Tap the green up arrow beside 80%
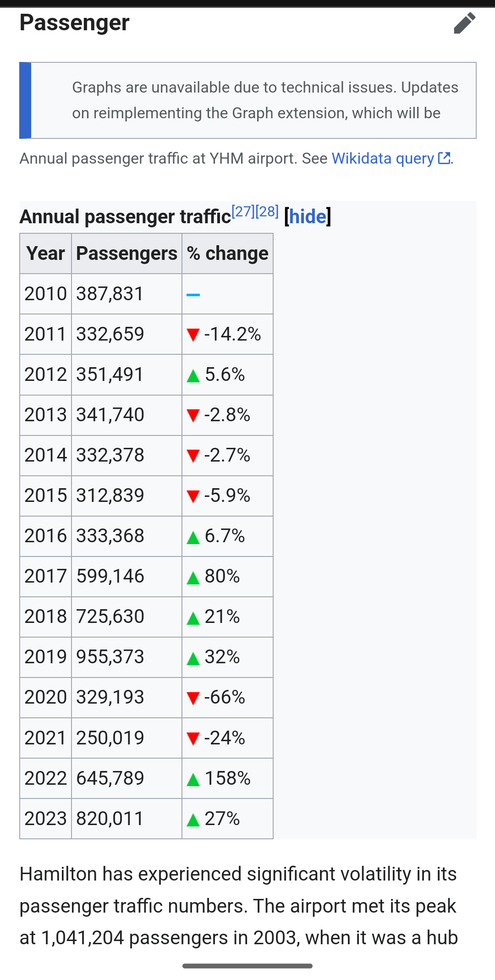 coord(193,578)
